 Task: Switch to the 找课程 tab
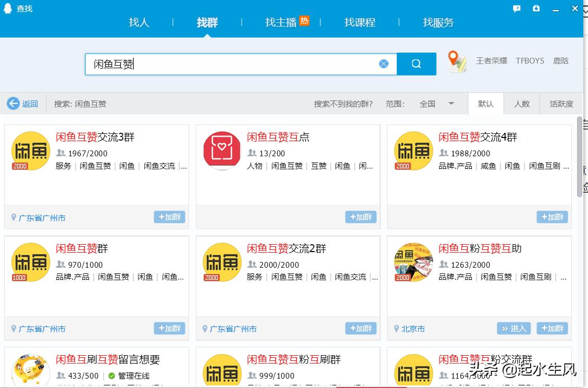[359, 22]
